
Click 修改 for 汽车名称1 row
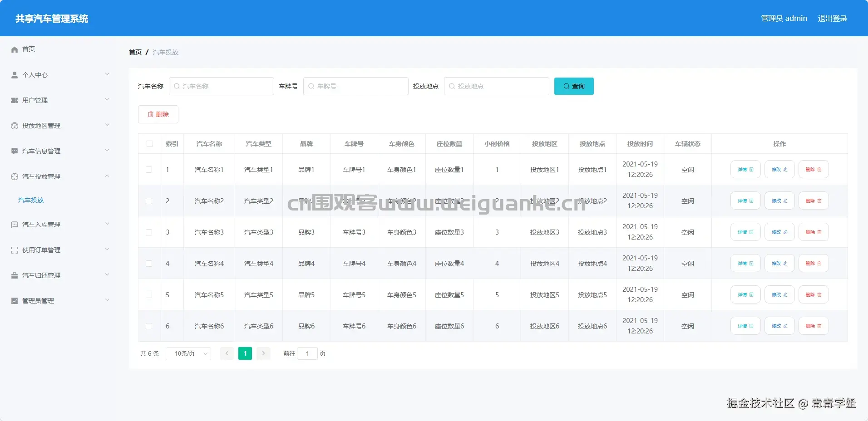point(779,169)
